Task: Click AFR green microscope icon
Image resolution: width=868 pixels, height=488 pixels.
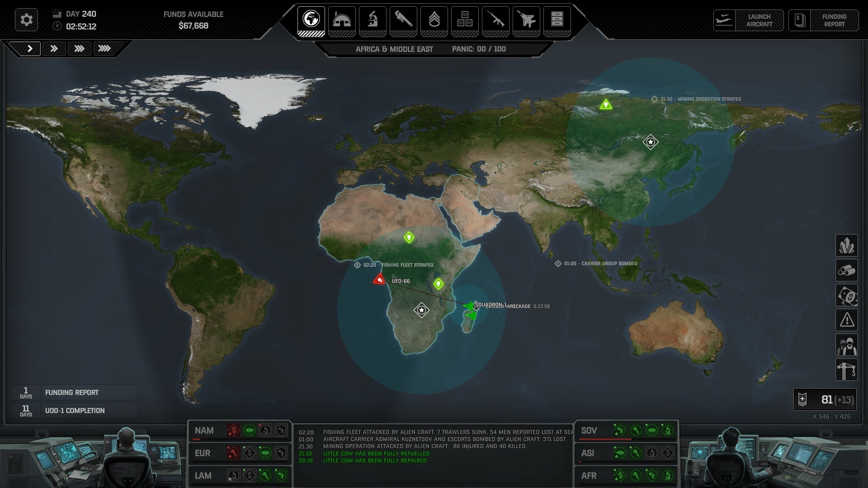Action: tap(667, 475)
